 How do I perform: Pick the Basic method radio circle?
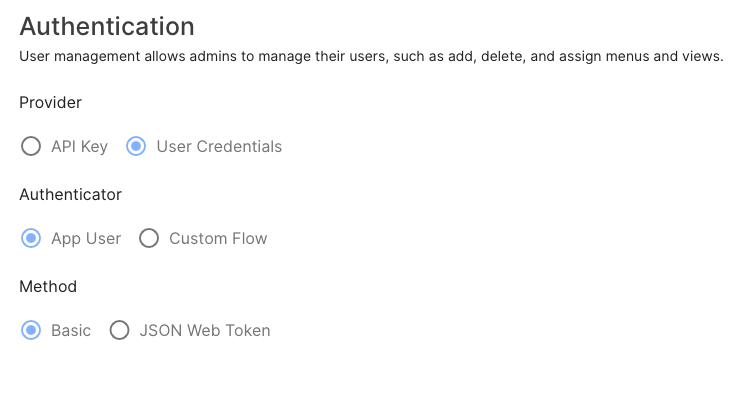(31, 330)
